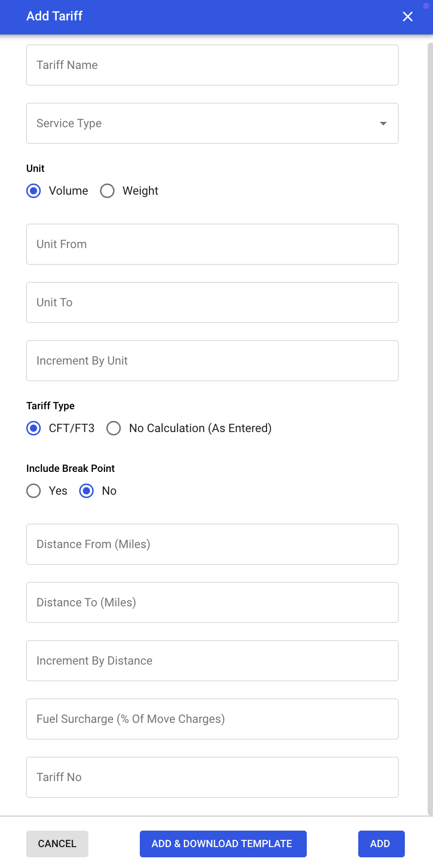Close the Add Tariff dialog

click(408, 17)
